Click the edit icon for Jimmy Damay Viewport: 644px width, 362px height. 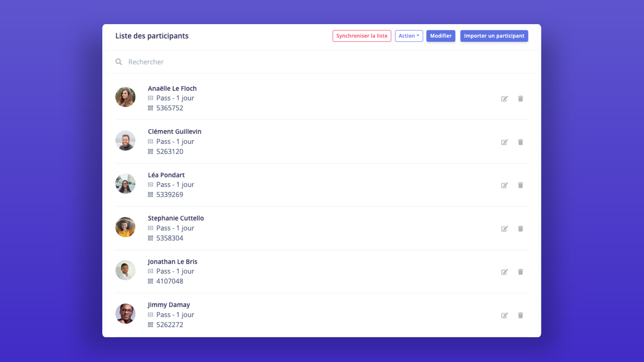504,315
